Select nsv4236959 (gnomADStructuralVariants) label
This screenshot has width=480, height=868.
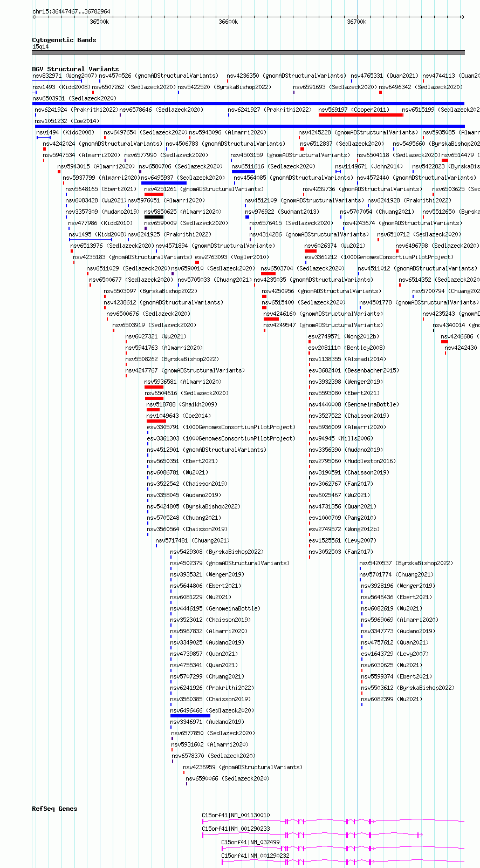coord(243,767)
